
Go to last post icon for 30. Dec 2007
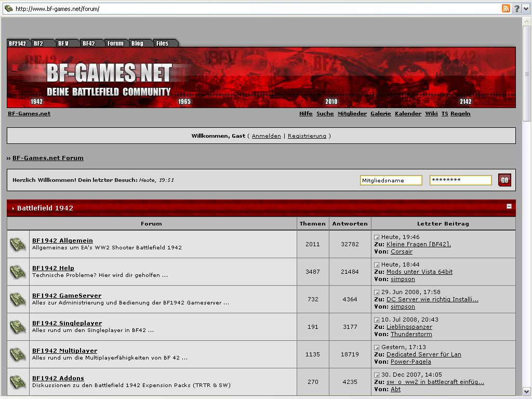point(377,375)
